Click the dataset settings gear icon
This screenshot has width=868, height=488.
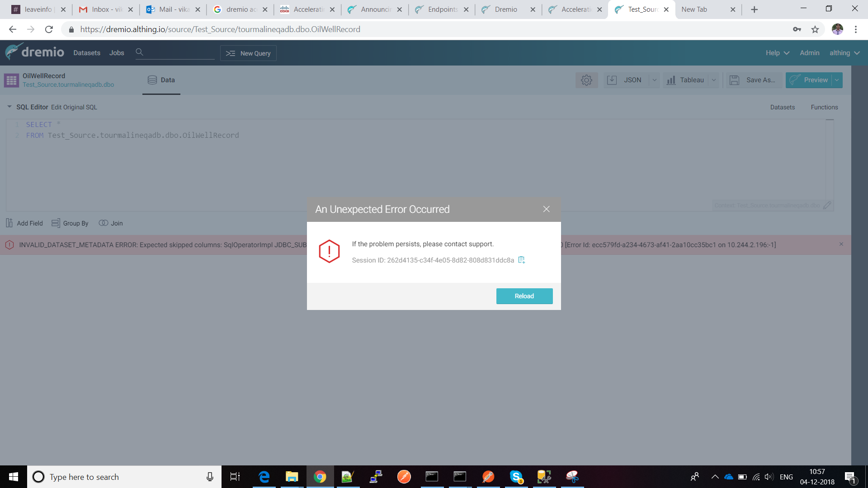(x=586, y=80)
